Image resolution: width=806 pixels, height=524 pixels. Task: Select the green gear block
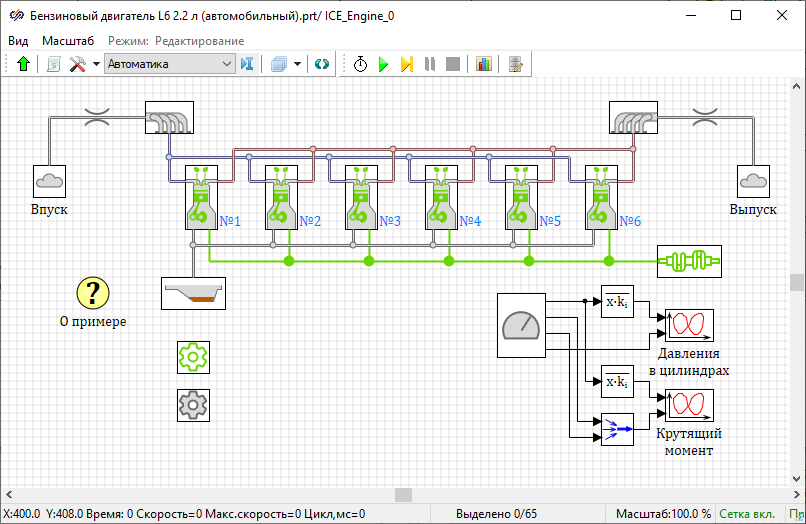(x=192, y=356)
